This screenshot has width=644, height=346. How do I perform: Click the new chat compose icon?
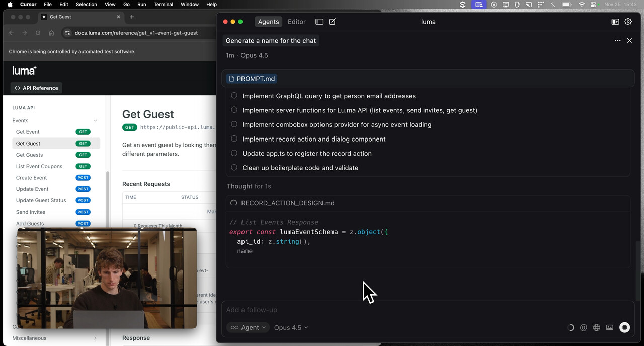pos(332,22)
